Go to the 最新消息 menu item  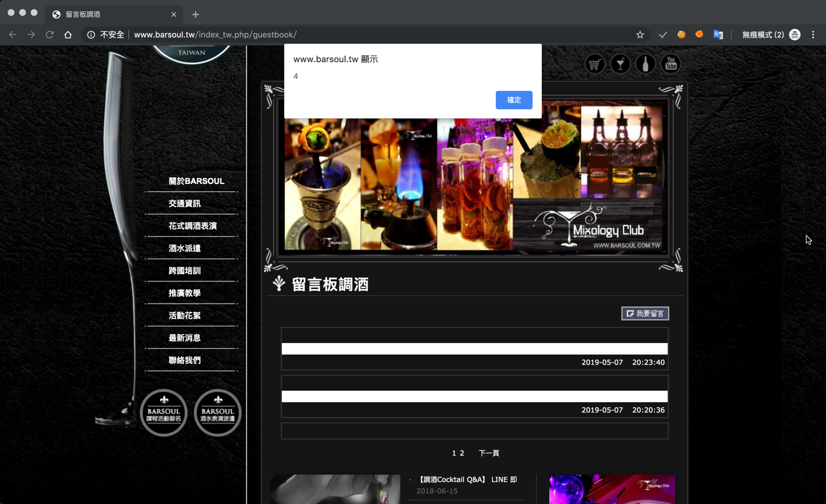[185, 338]
